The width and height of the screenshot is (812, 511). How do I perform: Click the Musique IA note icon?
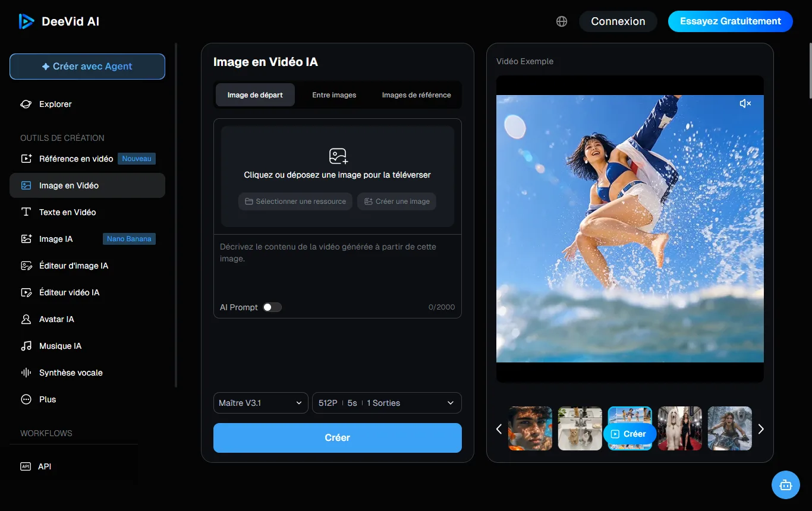[26, 346]
